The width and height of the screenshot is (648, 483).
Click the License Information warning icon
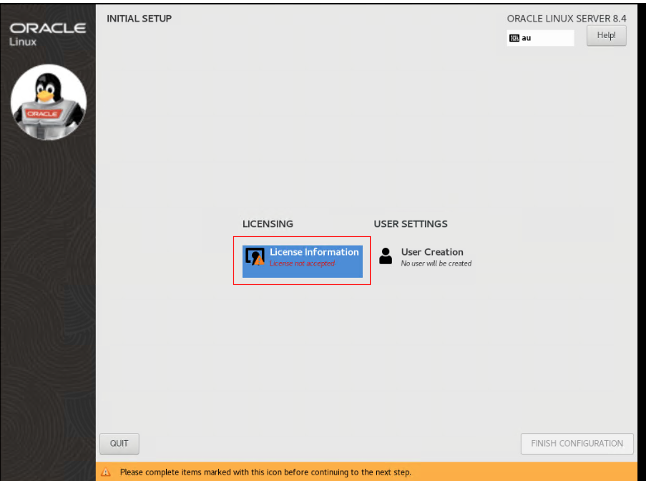tap(255, 257)
